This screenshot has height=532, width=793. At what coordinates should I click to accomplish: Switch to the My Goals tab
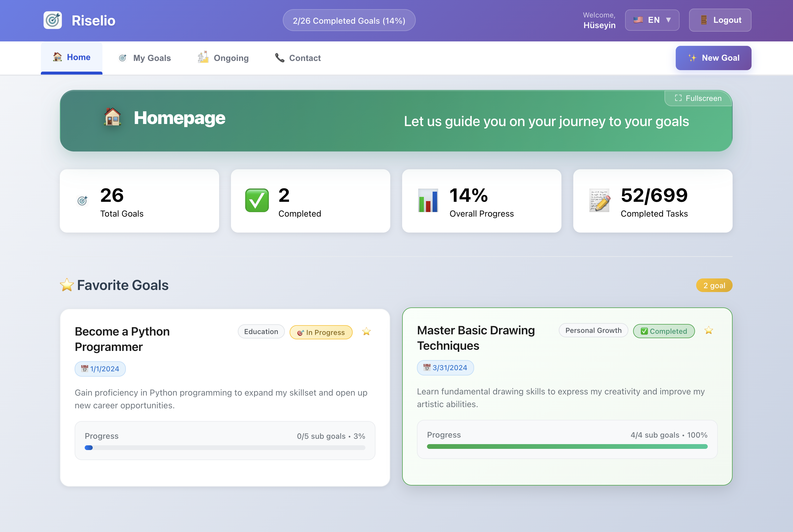[x=152, y=58]
